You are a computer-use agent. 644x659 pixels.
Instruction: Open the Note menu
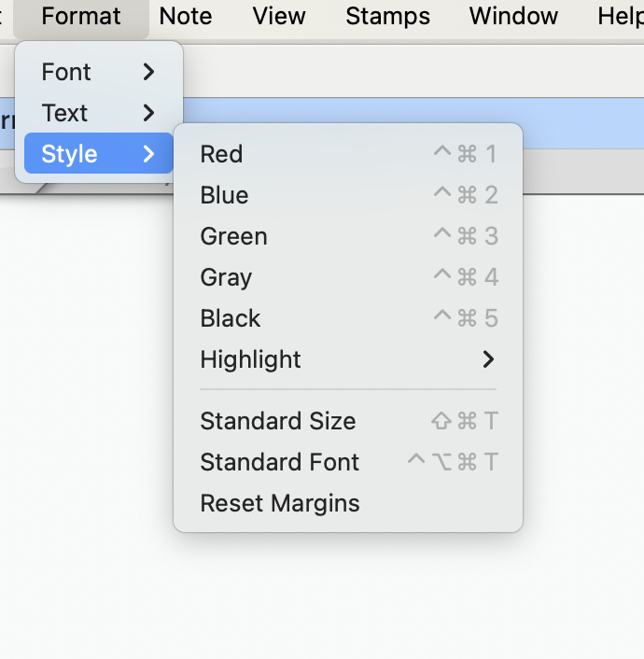click(x=185, y=16)
